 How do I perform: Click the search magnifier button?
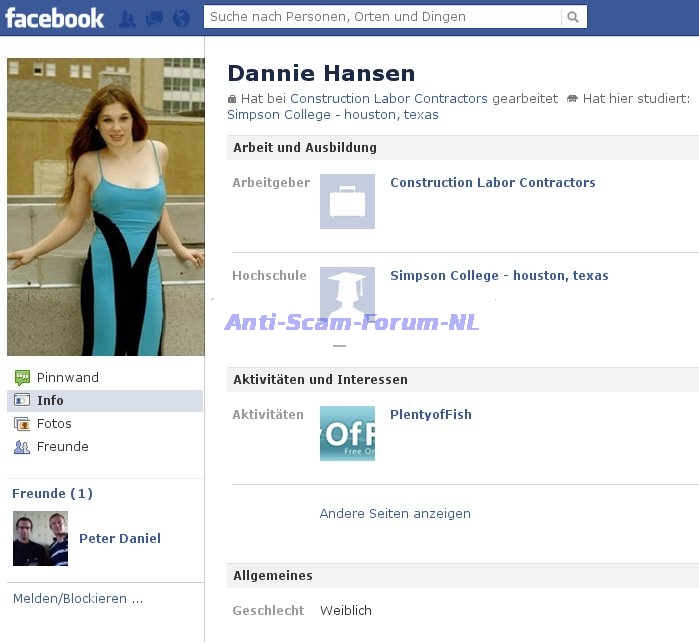pyautogui.click(x=573, y=17)
